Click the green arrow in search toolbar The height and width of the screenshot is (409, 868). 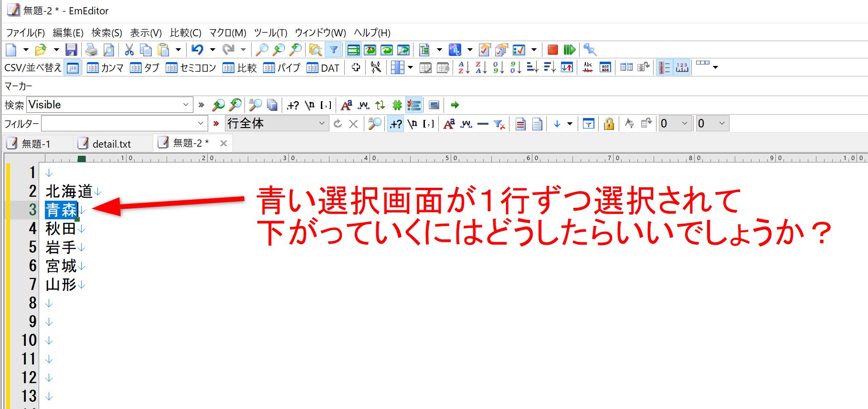(x=455, y=105)
